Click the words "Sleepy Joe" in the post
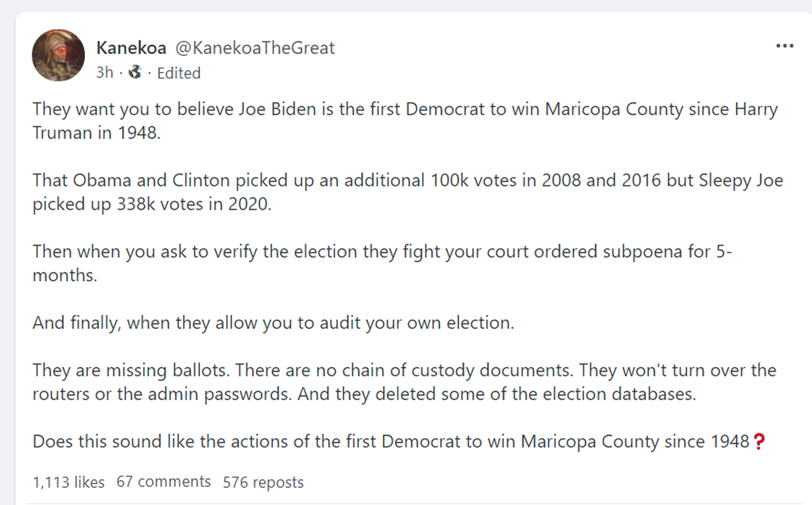Screen dimensions: 812x505 tap(741, 180)
